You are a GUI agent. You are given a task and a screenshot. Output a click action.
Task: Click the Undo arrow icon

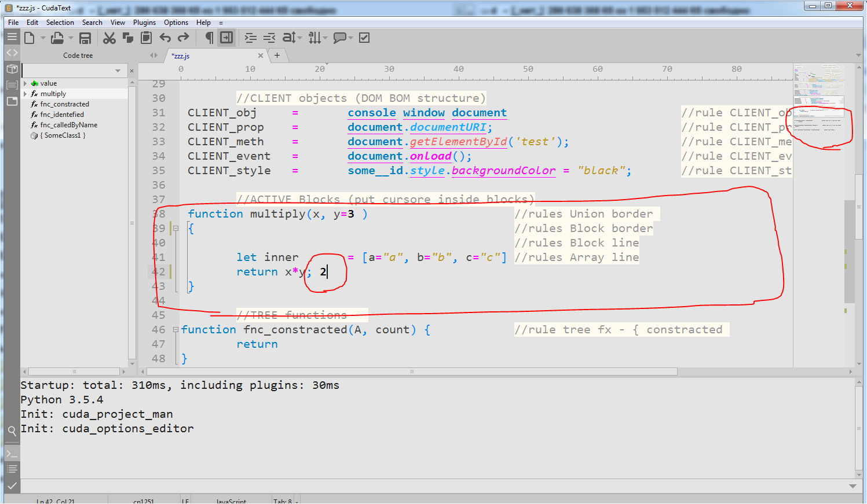point(165,38)
